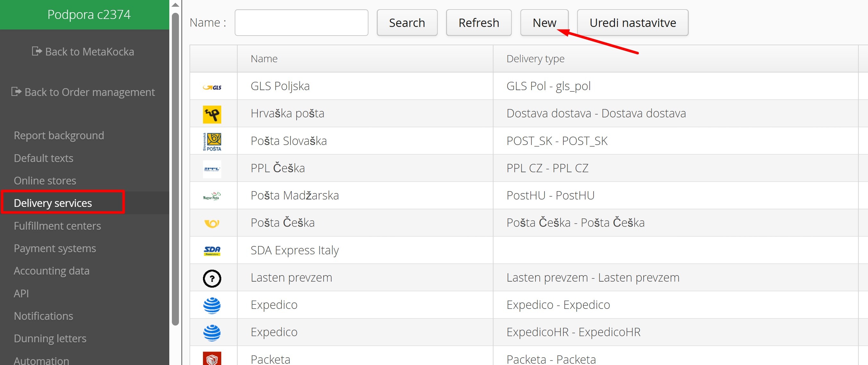Click the sidebar scrollbar up arrow
Screen dimensions: 868x365
[x=175, y=5]
